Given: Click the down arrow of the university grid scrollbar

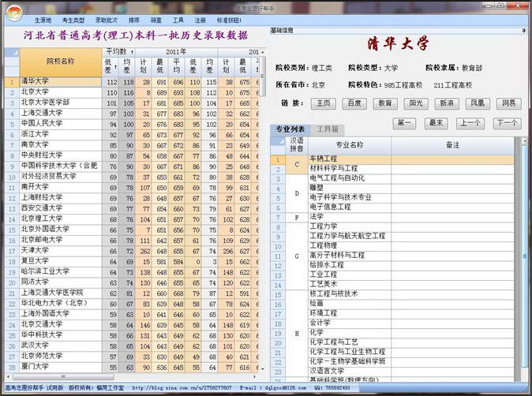Looking at the screenshot, I should (x=263, y=369).
